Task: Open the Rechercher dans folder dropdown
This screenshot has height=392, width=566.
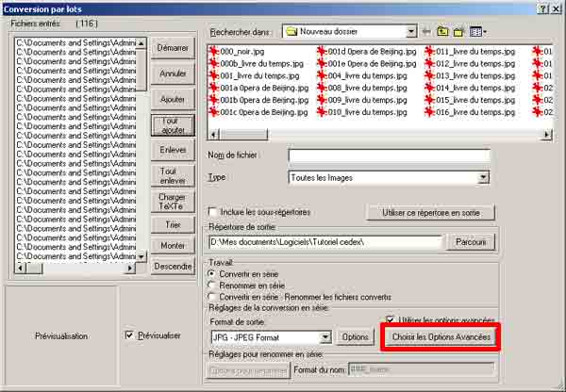Action: pyautogui.click(x=412, y=32)
